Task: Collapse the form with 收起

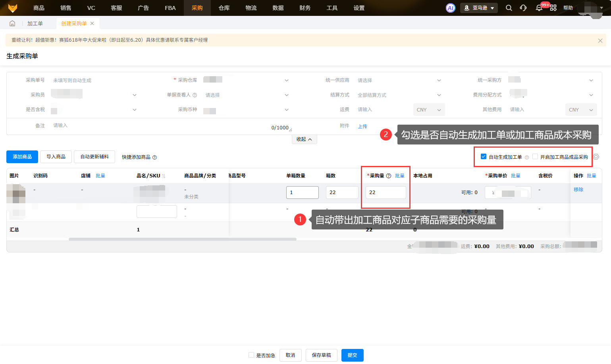Action: [304, 139]
